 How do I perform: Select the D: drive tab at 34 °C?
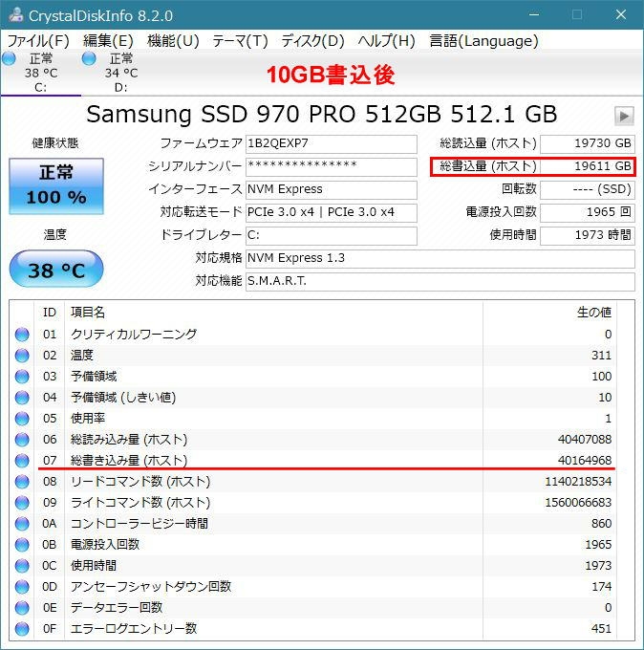pos(120,73)
